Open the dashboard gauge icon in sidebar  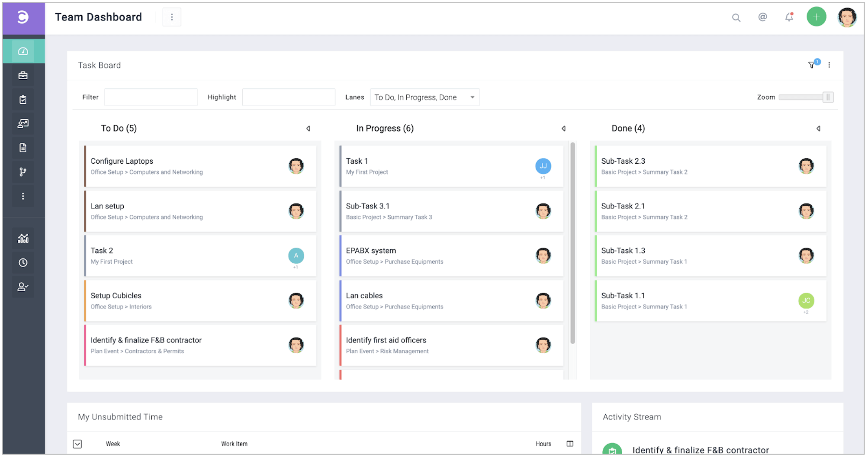click(x=23, y=52)
